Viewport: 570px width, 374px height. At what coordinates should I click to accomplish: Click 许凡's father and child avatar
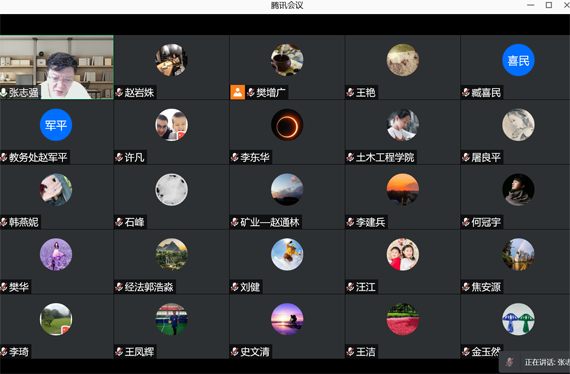(x=172, y=125)
